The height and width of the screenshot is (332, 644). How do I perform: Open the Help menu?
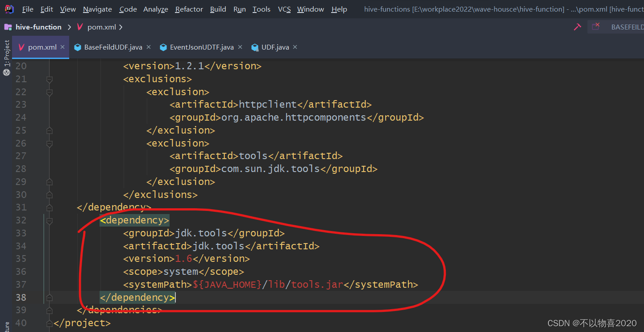point(339,9)
